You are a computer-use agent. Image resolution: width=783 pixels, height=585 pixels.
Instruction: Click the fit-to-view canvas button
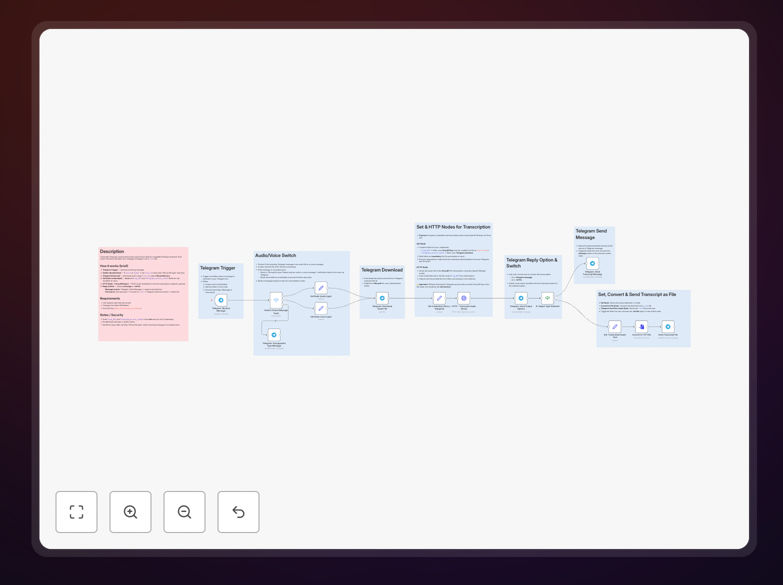76,512
